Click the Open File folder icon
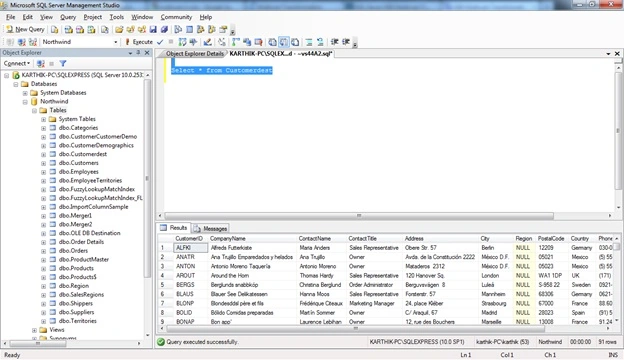 pos(119,29)
